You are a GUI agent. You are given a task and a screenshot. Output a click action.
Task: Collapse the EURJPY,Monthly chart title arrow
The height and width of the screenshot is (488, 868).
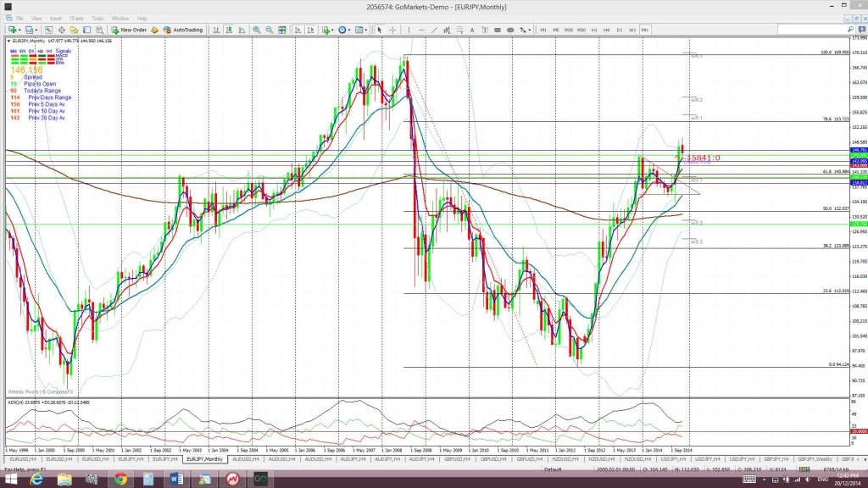[8, 41]
